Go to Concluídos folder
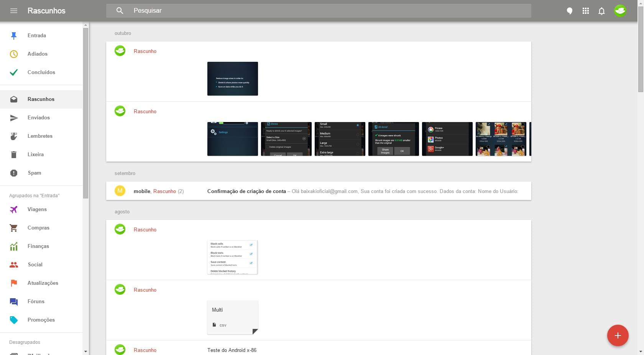 [41, 72]
